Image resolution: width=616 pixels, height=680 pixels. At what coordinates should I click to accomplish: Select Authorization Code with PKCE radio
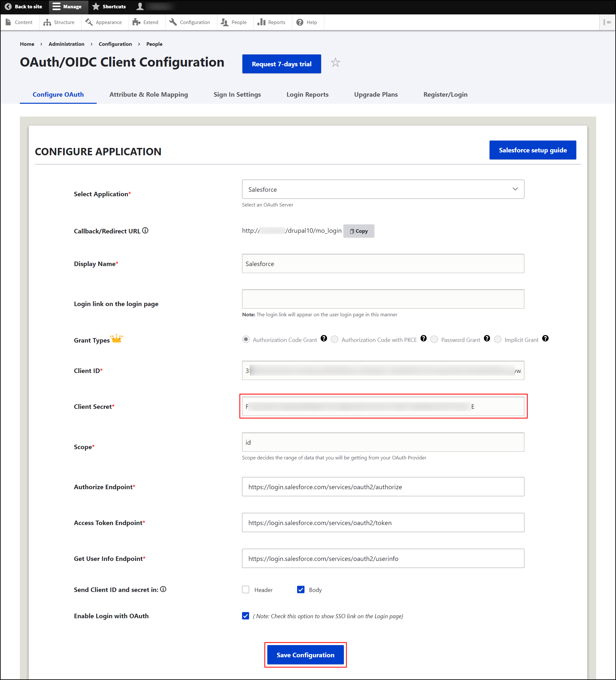tap(334, 339)
